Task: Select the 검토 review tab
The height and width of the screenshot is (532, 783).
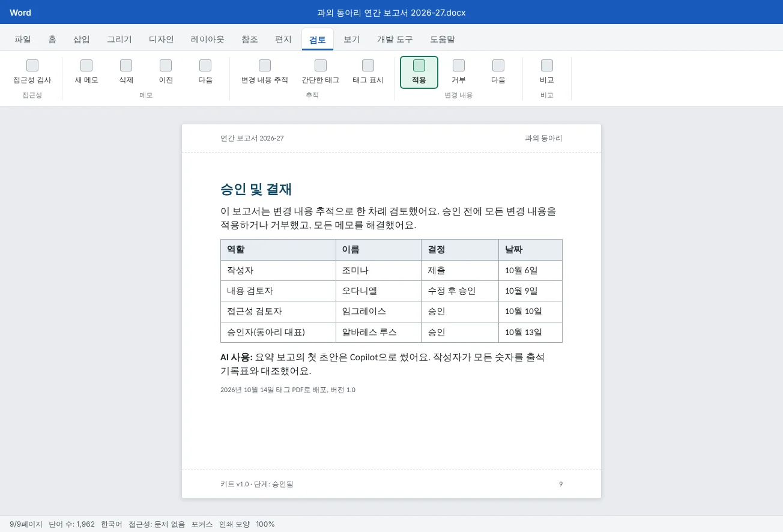Action: (x=318, y=40)
